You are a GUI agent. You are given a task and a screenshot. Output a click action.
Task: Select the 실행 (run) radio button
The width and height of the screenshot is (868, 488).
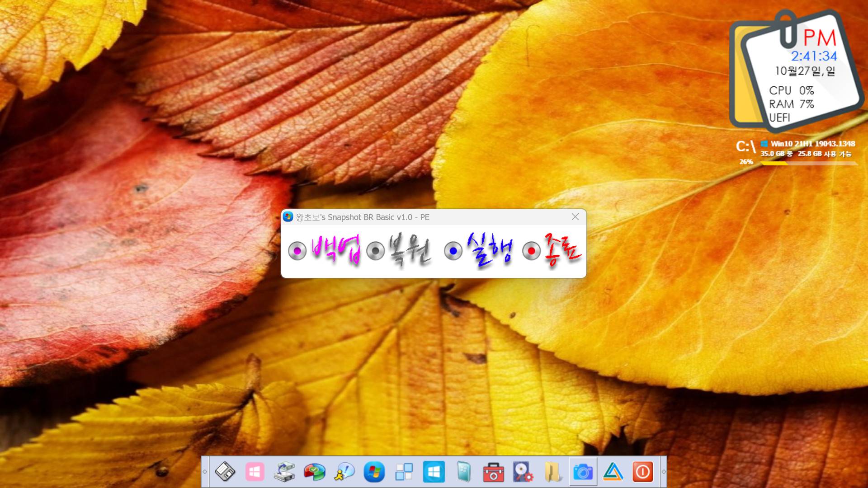pyautogui.click(x=453, y=251)
